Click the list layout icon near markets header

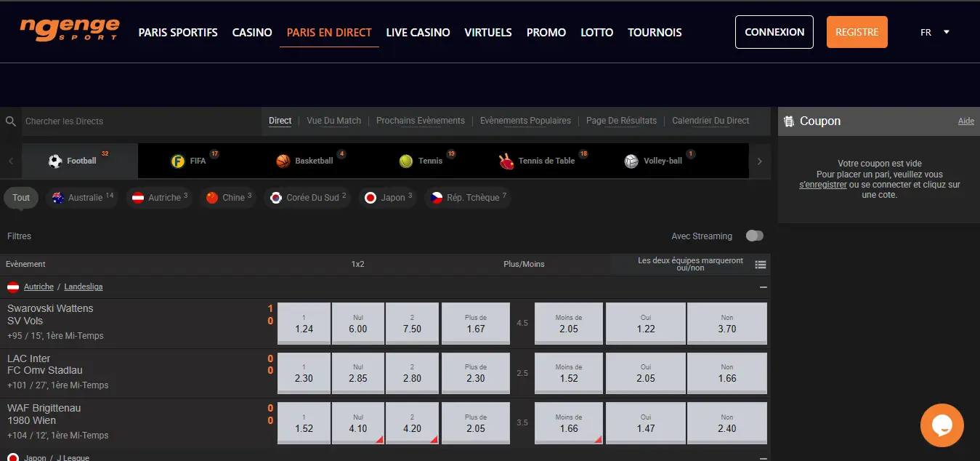click(760, 264)
